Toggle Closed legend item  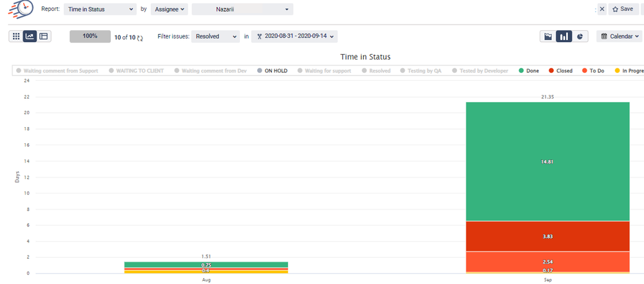(x=561, y=71)
